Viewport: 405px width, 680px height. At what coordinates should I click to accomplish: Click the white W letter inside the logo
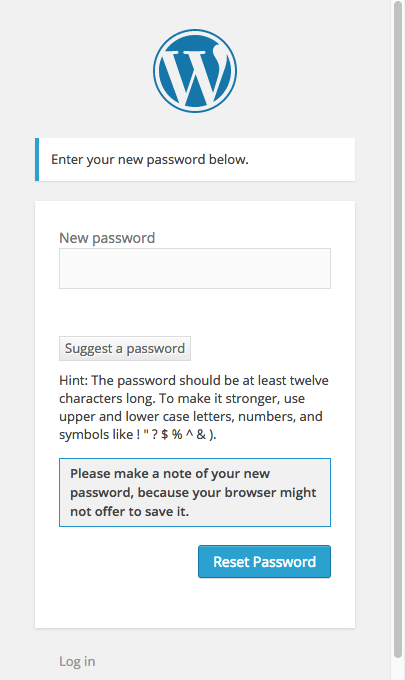click(194, 74)
